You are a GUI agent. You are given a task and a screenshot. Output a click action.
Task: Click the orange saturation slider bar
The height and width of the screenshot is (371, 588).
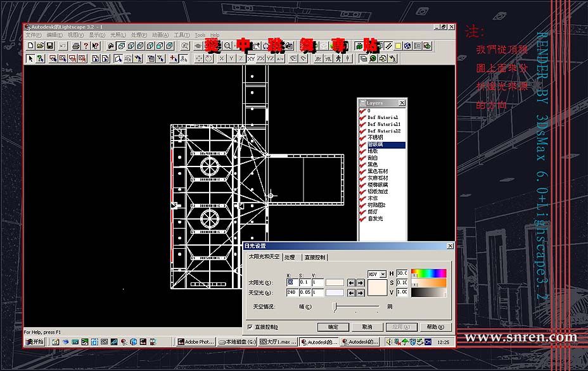click(428, 282)
